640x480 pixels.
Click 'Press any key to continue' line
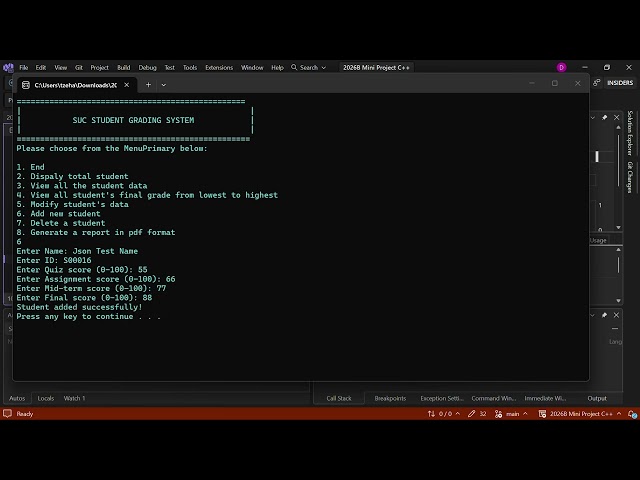pos(89,316)
